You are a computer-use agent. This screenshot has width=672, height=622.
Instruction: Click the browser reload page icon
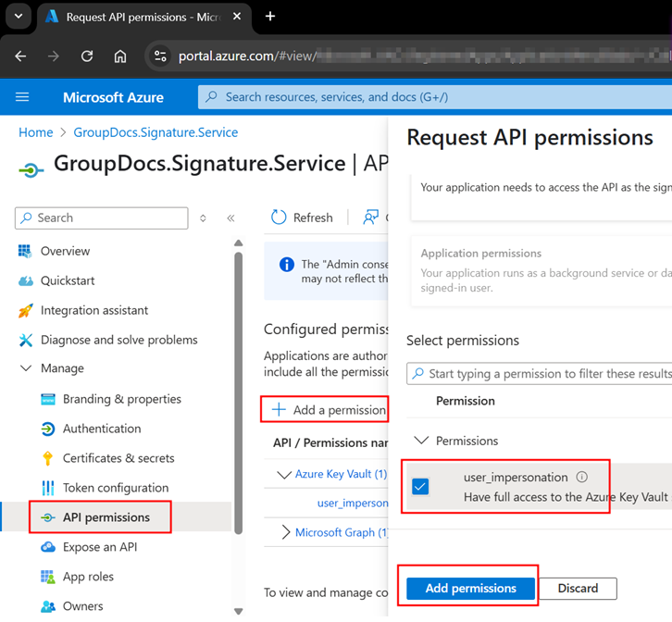click(x=87, y=56)
